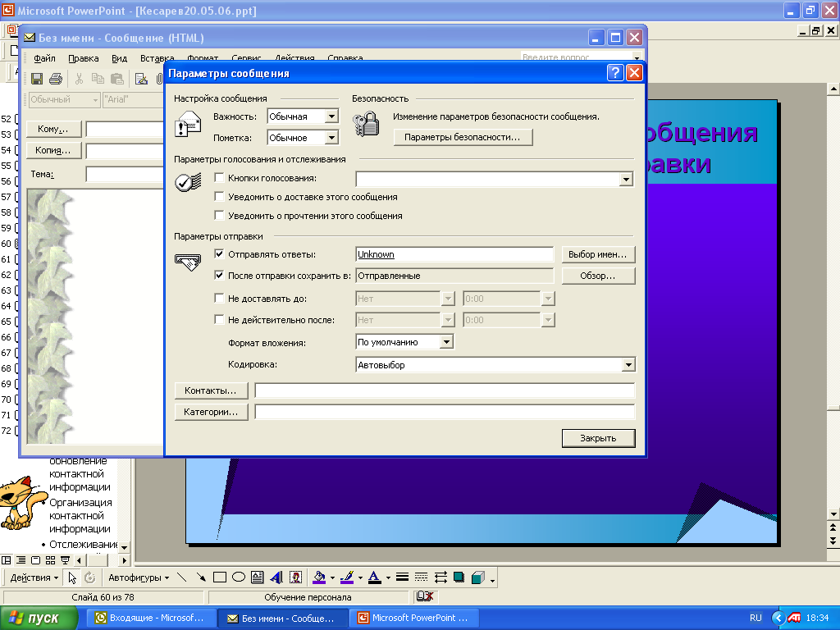Viewport: 840px width, 630px height.
Task: Open Line Style options
Action: coord(402,577)
